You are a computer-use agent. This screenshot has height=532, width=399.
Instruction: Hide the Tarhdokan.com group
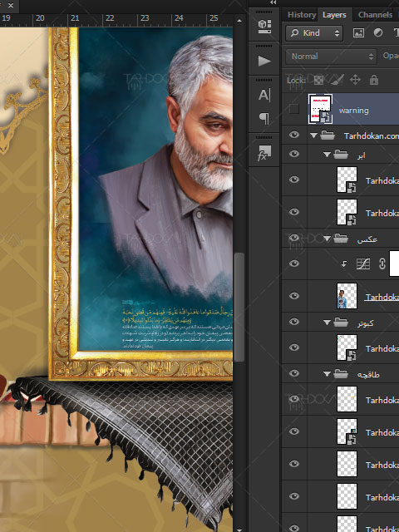pos(294,135)
